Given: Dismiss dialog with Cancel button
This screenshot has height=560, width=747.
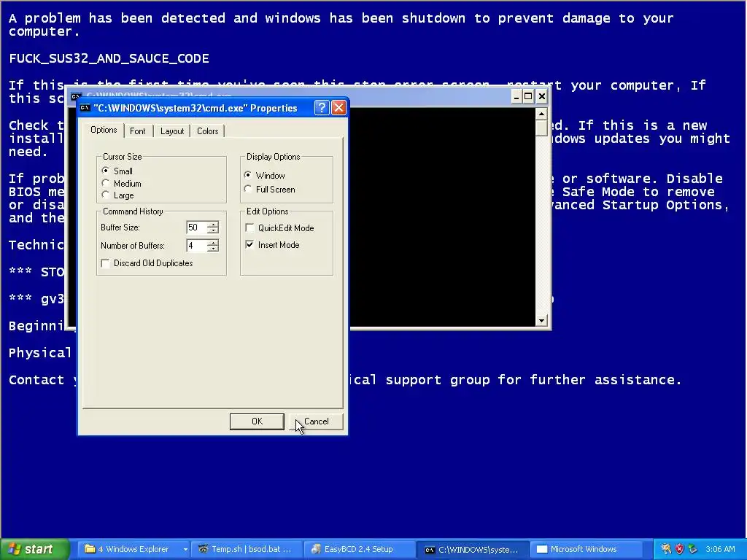Looking at the screenshot, I should [317, 421].
